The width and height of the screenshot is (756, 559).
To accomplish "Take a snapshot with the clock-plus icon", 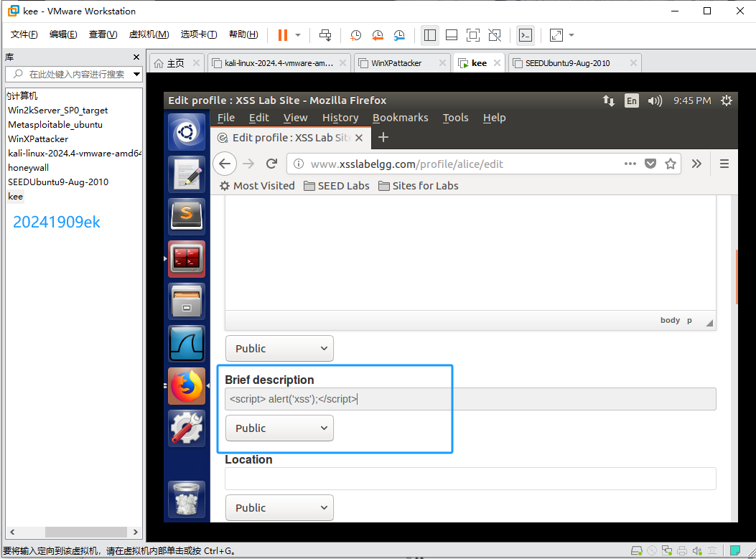I will (356, 34).
